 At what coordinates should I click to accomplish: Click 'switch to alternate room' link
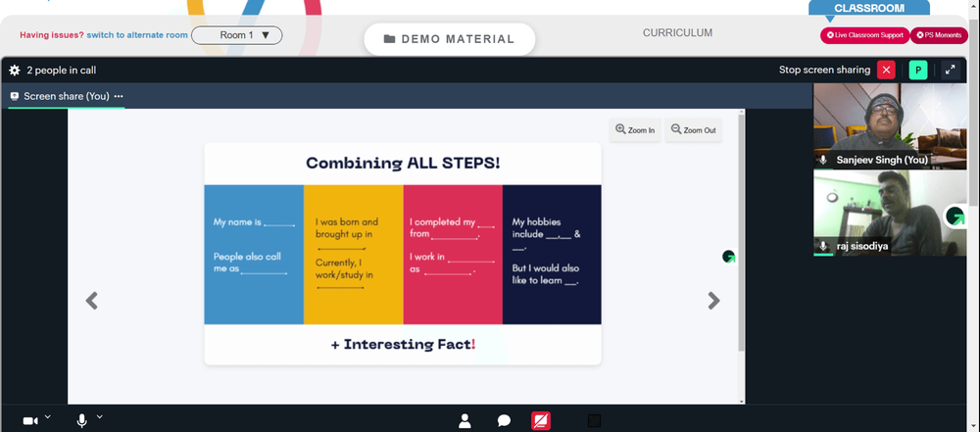tap(137, 35)
